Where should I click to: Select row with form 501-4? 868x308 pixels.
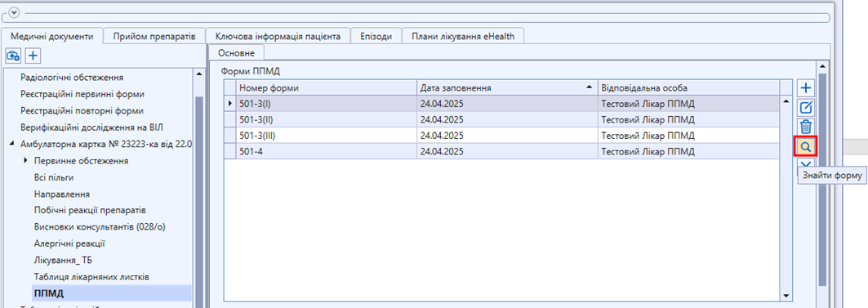click(501, 151)
